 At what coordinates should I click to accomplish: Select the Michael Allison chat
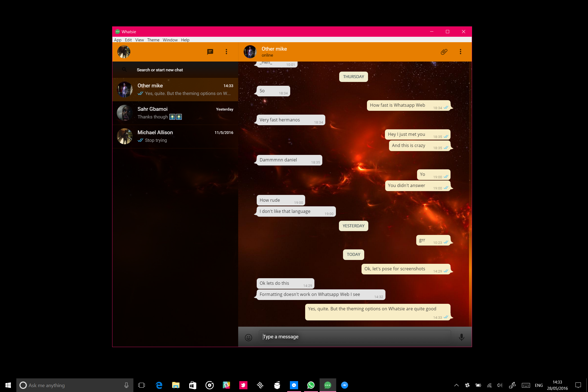(x=175, y=136)
